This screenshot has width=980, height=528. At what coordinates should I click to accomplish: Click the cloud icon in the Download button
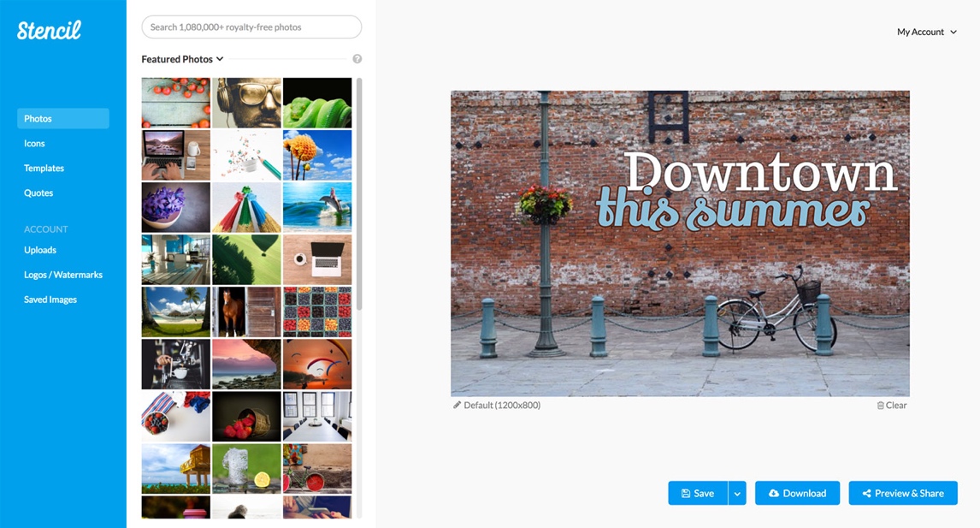pyautogui.click(x=772, y=493)
